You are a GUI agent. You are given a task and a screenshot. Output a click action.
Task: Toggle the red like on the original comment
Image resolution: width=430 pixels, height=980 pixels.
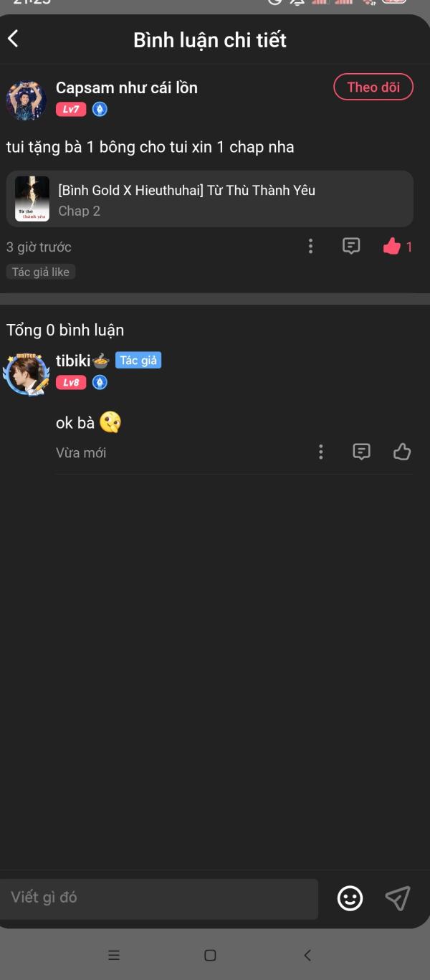click(x=392, y=247)
